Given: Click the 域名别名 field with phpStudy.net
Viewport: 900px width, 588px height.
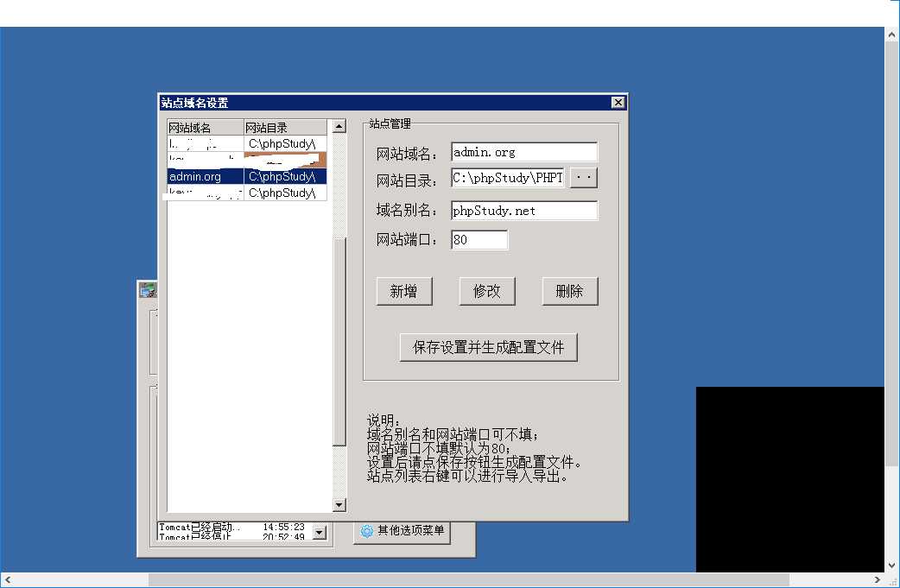Looking at the screenshot, I should point(524,211).
